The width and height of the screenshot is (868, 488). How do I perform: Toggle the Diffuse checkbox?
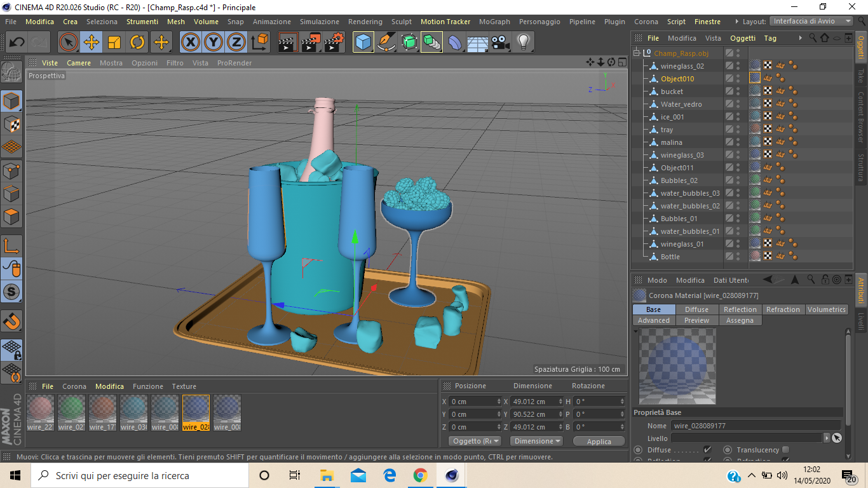click(x=707, y=450)
